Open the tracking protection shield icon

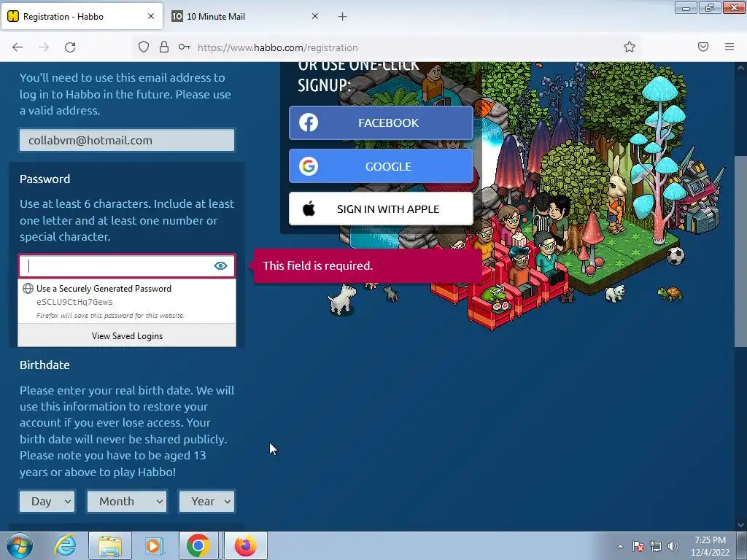144,47
